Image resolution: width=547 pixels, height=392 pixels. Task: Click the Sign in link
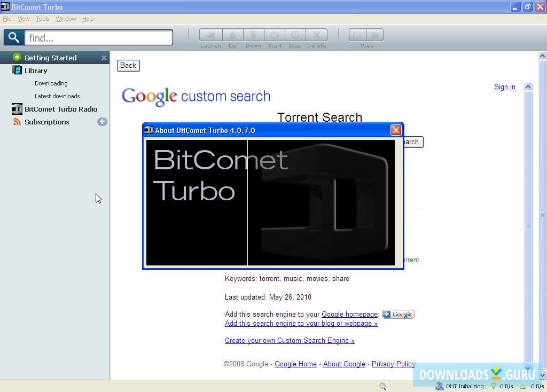click(504, 87)
